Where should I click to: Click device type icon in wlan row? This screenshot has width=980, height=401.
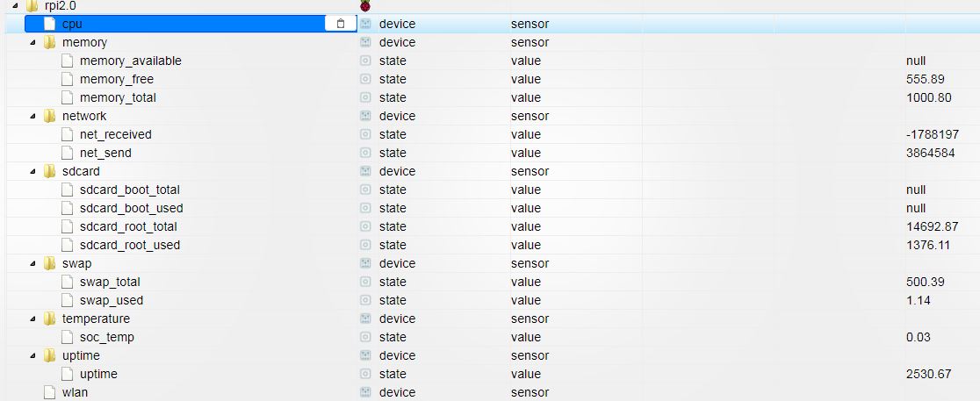[365, 392]
